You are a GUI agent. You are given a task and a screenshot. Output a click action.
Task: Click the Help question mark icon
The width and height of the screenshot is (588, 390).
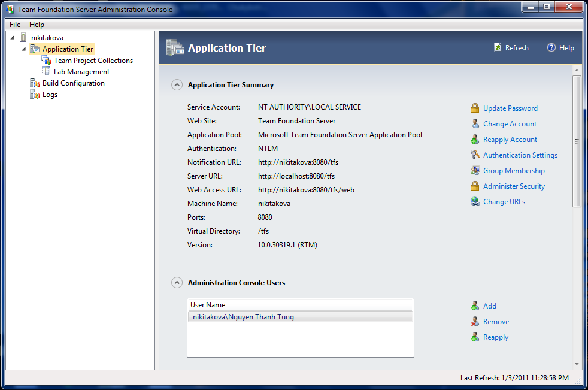pyautogui.click(x=551, y=47)
